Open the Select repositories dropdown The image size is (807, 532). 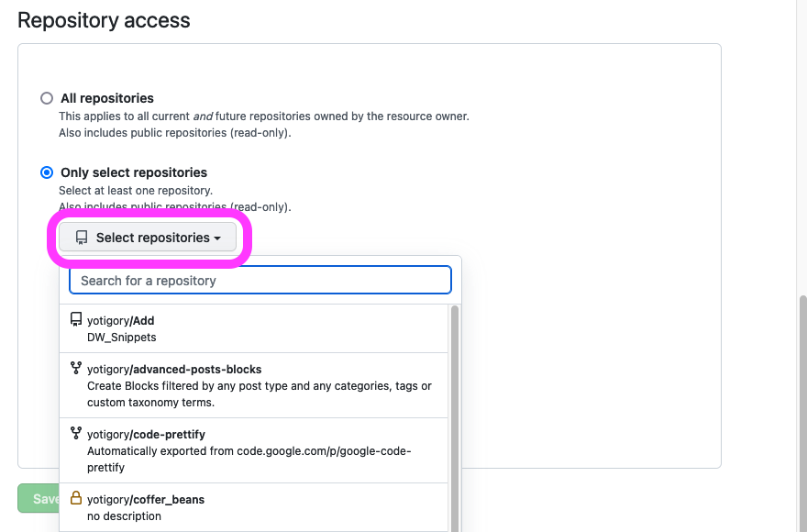(x=148, y=238)
